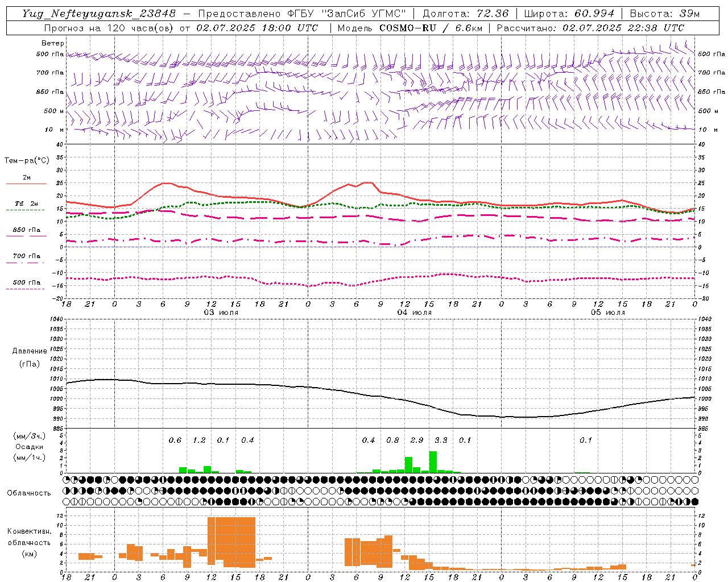Screen dimensions: 728x582
Task: Click the 1.2 precipitation value
Action: click(199, 440)
